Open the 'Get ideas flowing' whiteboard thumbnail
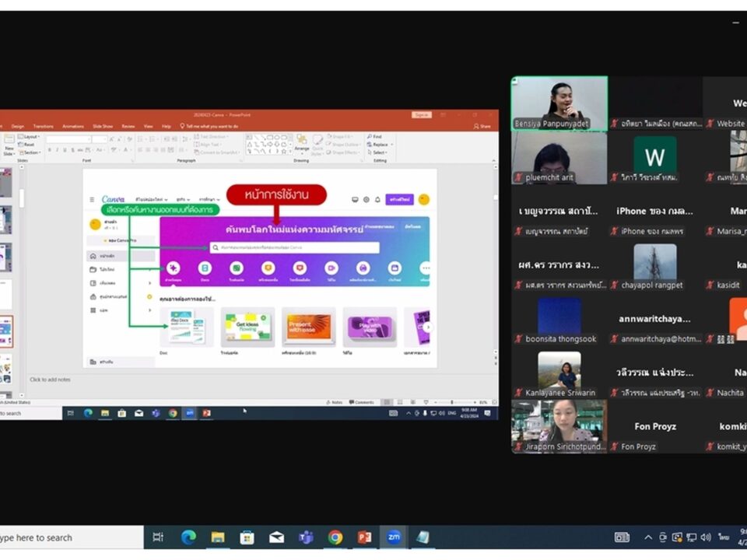The image size is (747, 560). [247, 327]
